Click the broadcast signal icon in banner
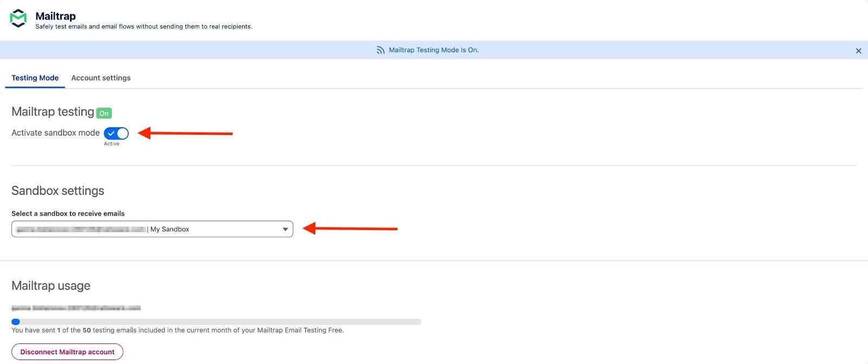 click(380, 50)
